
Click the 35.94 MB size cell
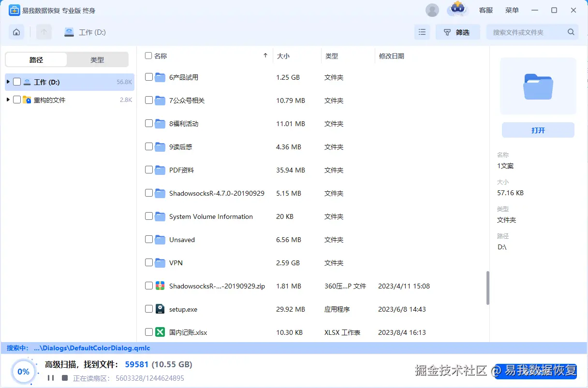(x=291, y=170)
